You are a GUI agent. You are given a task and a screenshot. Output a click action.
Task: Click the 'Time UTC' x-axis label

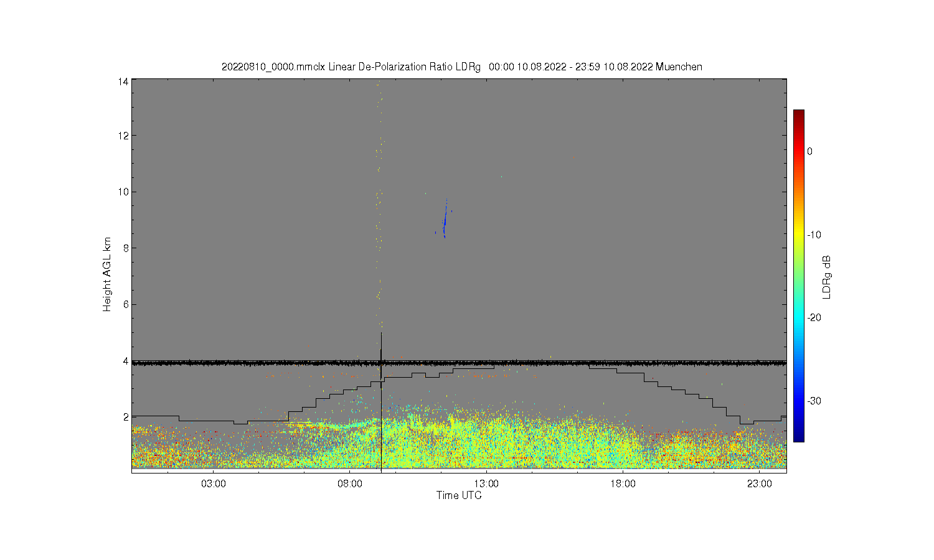459,496
